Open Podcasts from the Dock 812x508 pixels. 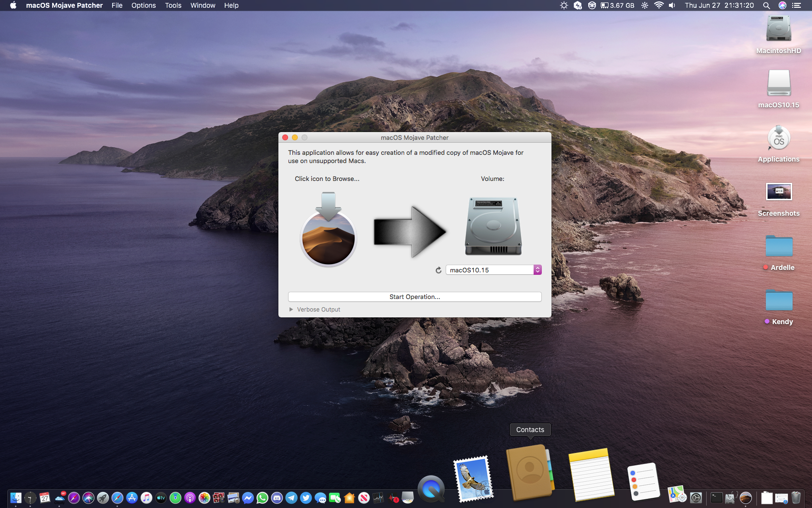[190, 497]
